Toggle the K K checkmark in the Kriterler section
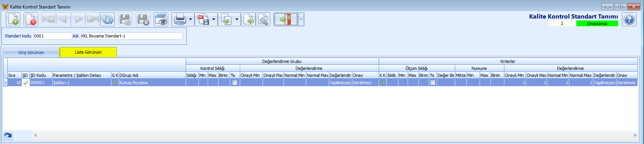The height and width of the screenshot is (144, 644). tap(383, 83)
